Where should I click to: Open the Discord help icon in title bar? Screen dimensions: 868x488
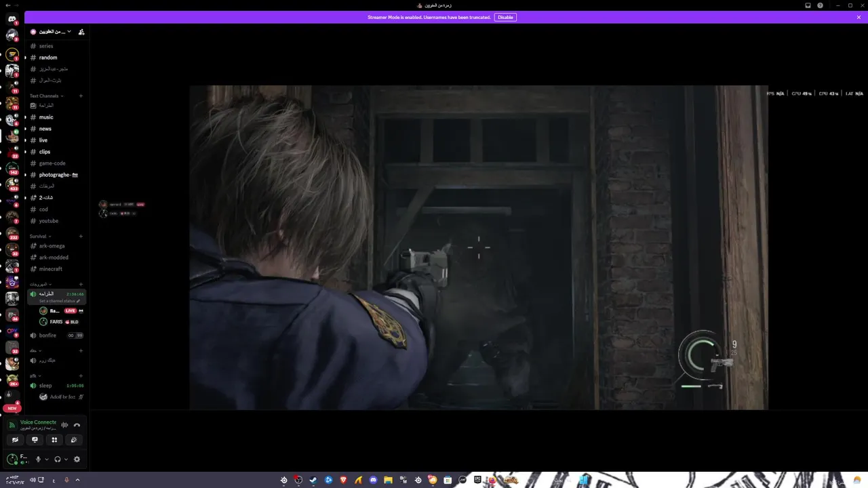click(821, 5)
